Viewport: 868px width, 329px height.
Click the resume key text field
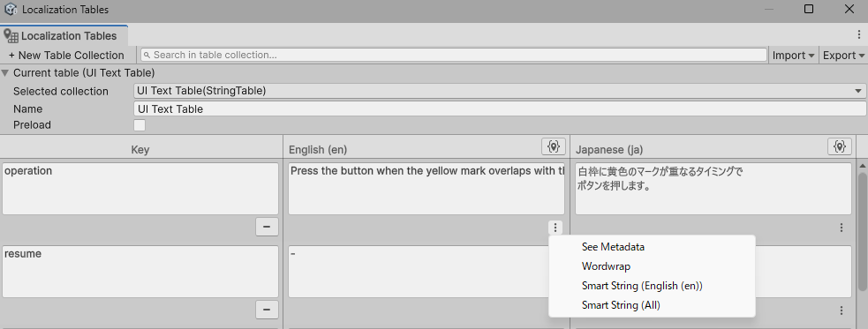pos(140,272)
